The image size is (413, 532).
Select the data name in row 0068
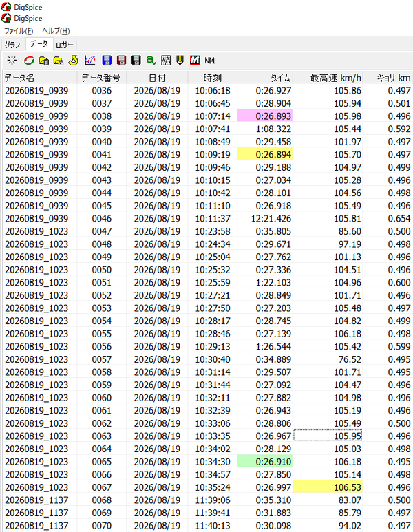coord(40,500)
